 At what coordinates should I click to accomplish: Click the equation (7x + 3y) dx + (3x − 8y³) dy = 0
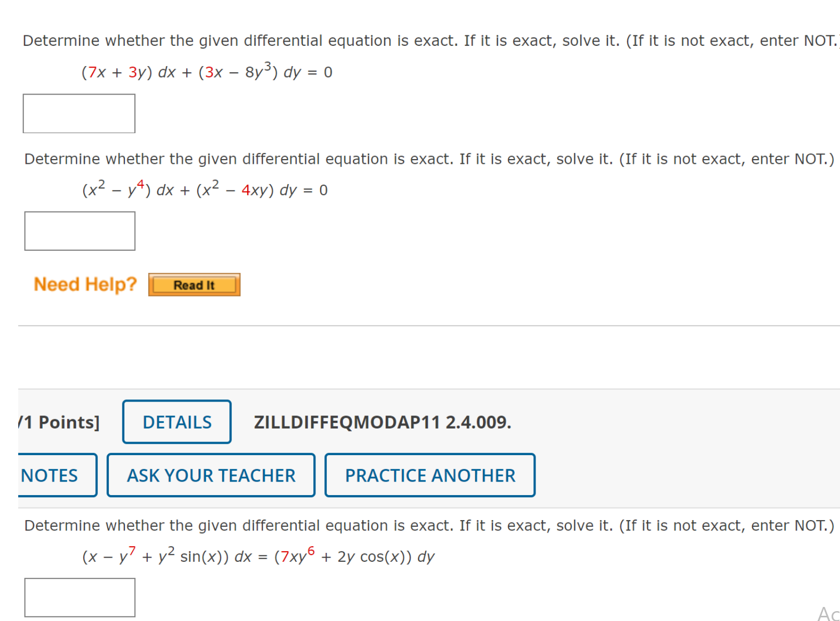(x=206, y=72)
